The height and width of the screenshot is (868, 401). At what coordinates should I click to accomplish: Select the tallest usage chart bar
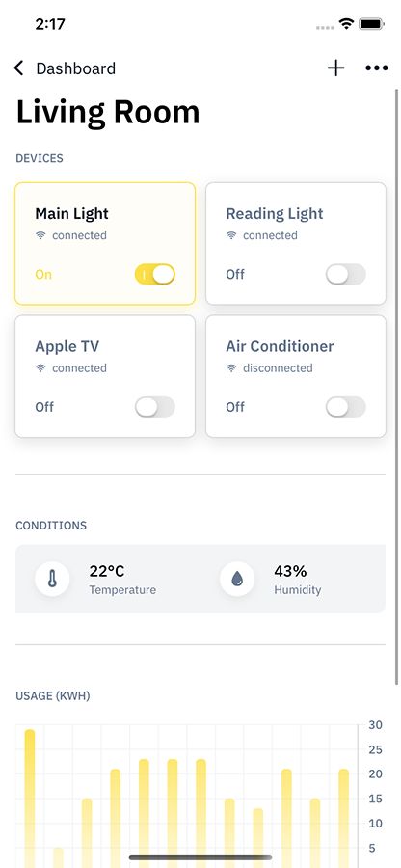(x=30, y=799)
